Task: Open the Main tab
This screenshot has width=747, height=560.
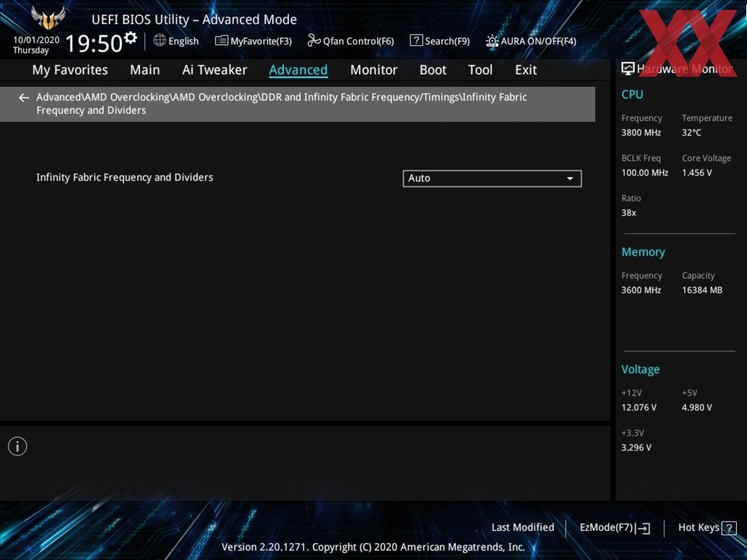Action: 145,70
